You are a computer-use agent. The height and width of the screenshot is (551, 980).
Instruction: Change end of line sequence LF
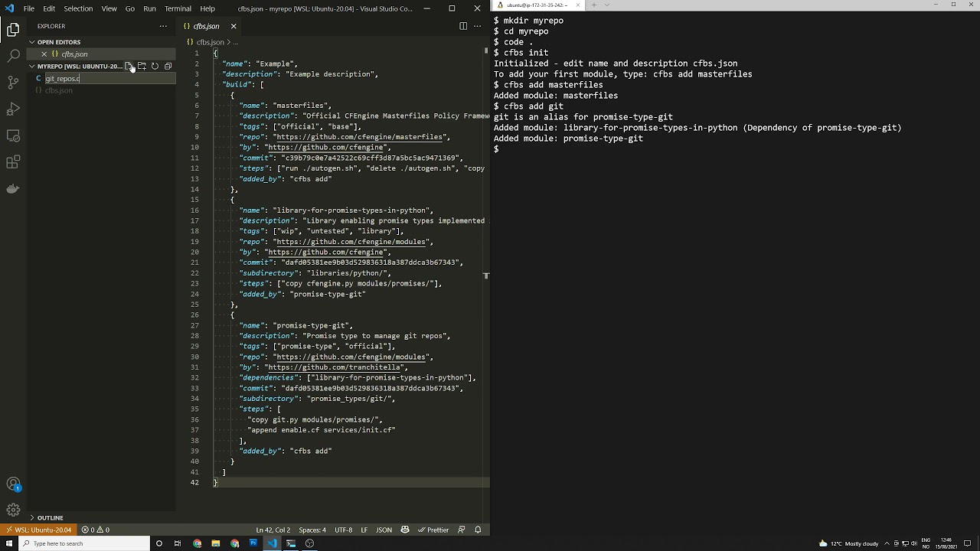pyautogui.click(x=364, y=530)
